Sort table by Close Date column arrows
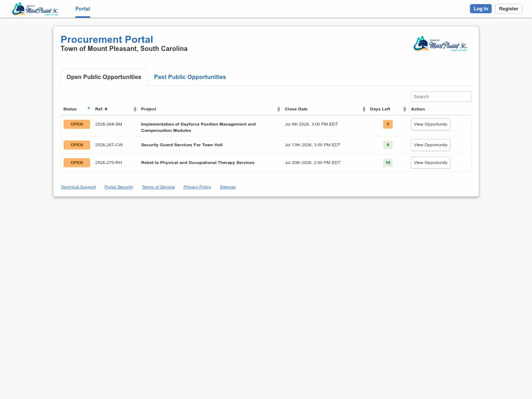Image resolution: width=532 pixels, height=399 pixels. coord(364,109)
